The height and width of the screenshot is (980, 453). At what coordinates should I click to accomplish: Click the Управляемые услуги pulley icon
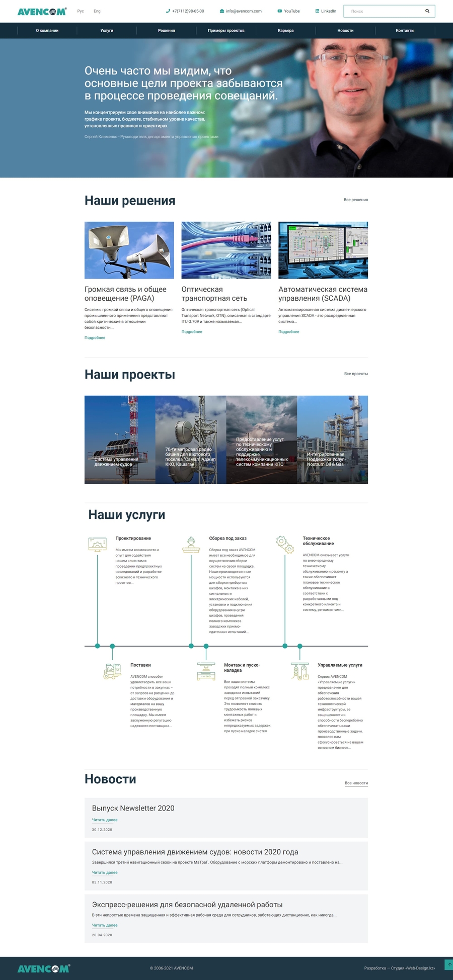pos(299,671)
